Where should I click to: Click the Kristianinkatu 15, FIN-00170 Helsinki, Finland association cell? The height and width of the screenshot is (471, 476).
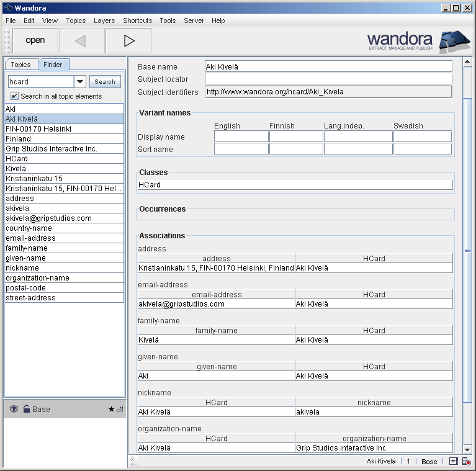216,268
